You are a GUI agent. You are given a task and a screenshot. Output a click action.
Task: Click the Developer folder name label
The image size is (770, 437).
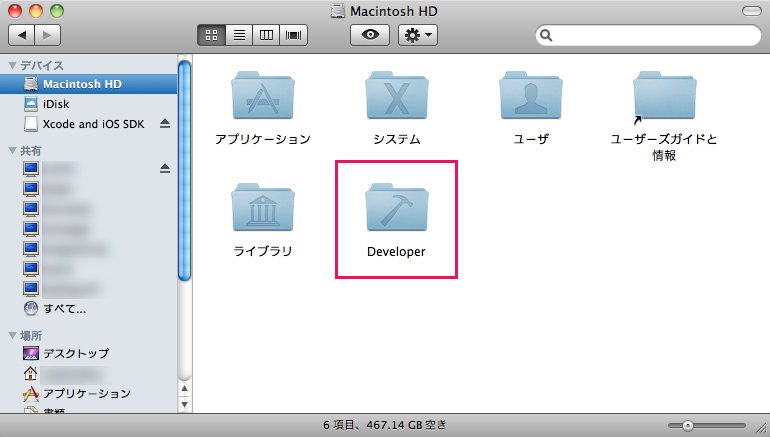pyautogui.click(x=396, y=251)
